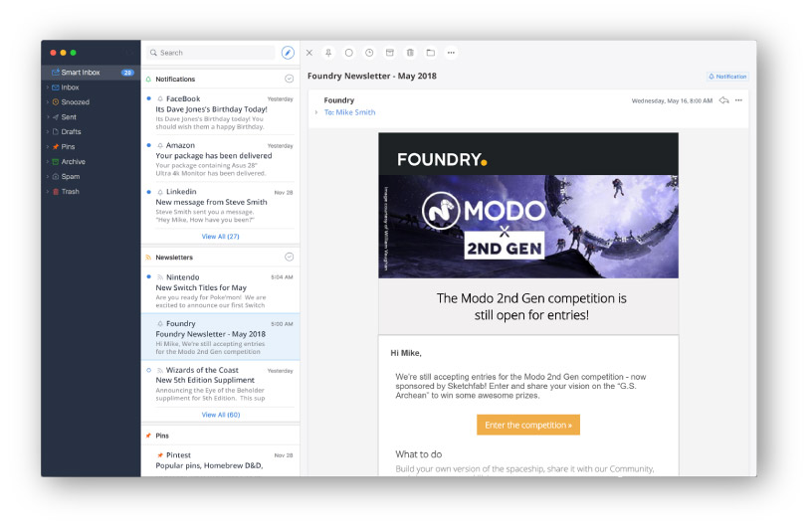
Task: Toggle unread dot on FaceBook email
Action: 148,98
